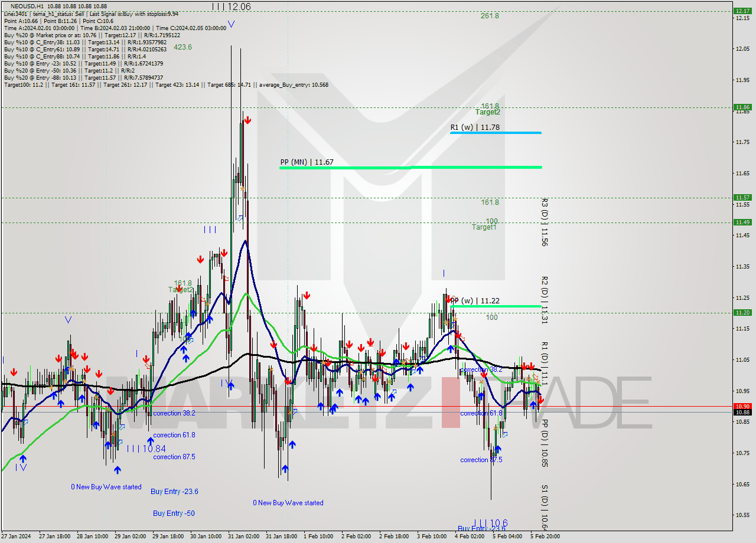The image size is (756, 543).
Task: Click the '5 Feb 20:00' time label
Action: point(545,537)
